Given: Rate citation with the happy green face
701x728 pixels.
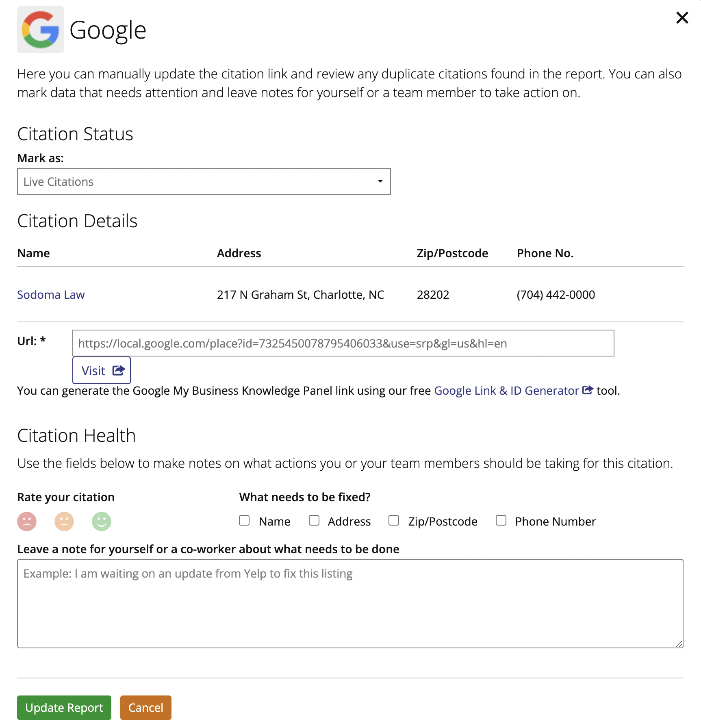Looking at the screenshot, I should point(102,522).
